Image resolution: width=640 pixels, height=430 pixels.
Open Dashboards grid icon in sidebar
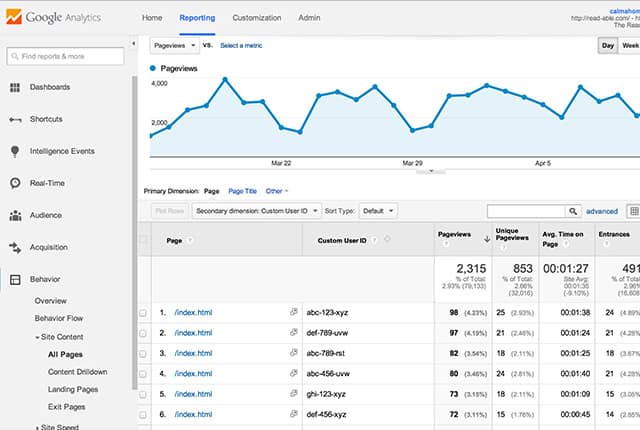[15, 87]
